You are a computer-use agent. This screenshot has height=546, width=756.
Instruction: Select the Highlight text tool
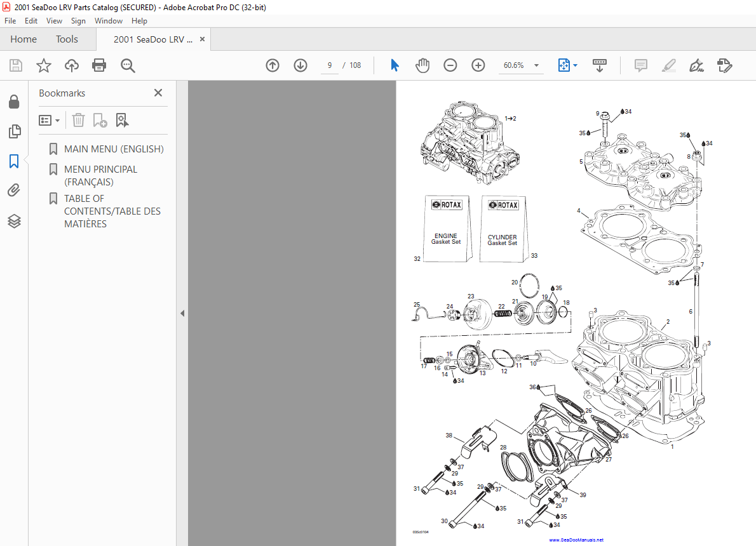point(669,65)
